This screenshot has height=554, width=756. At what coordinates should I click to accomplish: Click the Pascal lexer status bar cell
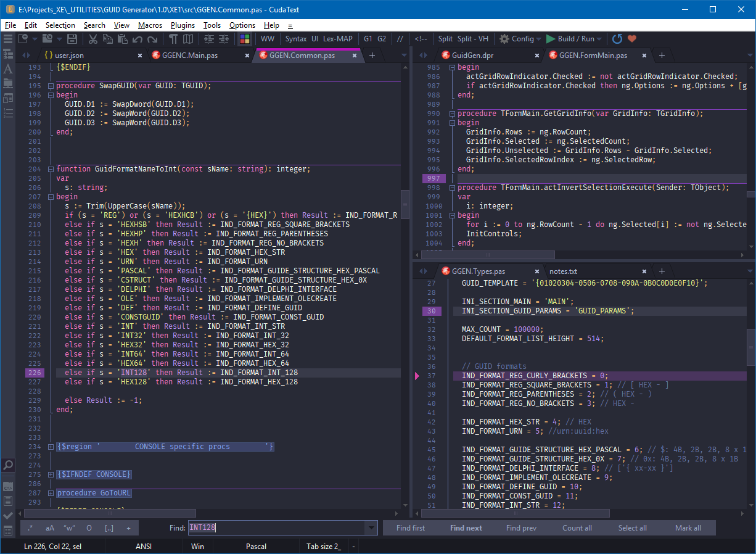(257, 547)
